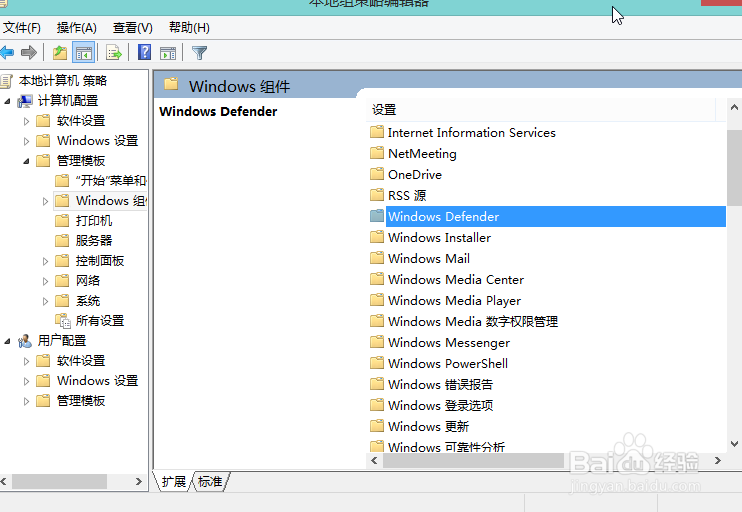Image resolution: width=742 pixels, height=512 pixels.
Task: Click the Up one level folder icon
Action: pyautogui.click(x=60, y=53)
